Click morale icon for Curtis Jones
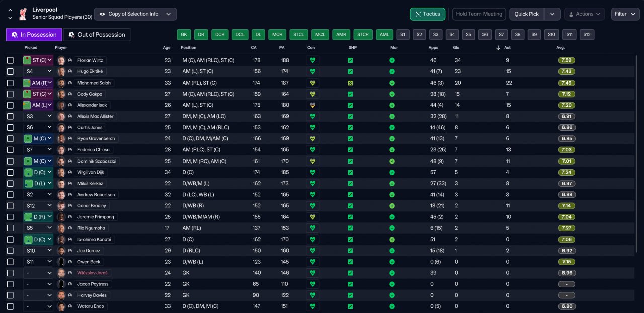This screenshot has height=313, width=644. [392, 127]
